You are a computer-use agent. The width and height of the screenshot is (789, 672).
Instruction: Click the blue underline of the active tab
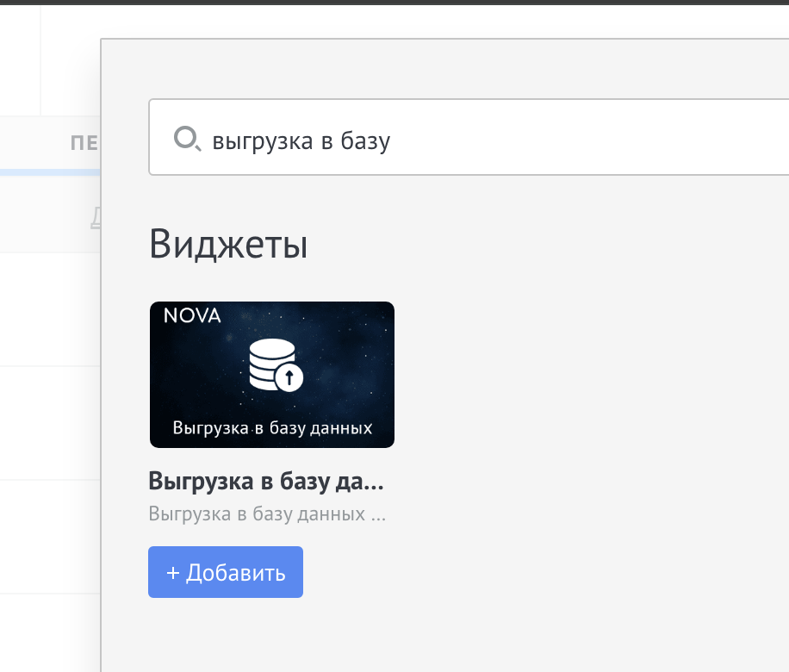coord(50,172)
